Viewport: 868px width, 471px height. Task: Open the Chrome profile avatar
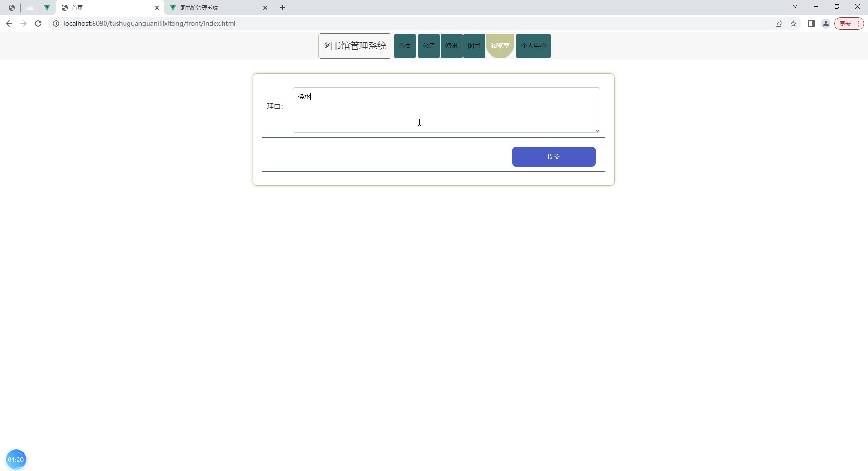[826, 24]
